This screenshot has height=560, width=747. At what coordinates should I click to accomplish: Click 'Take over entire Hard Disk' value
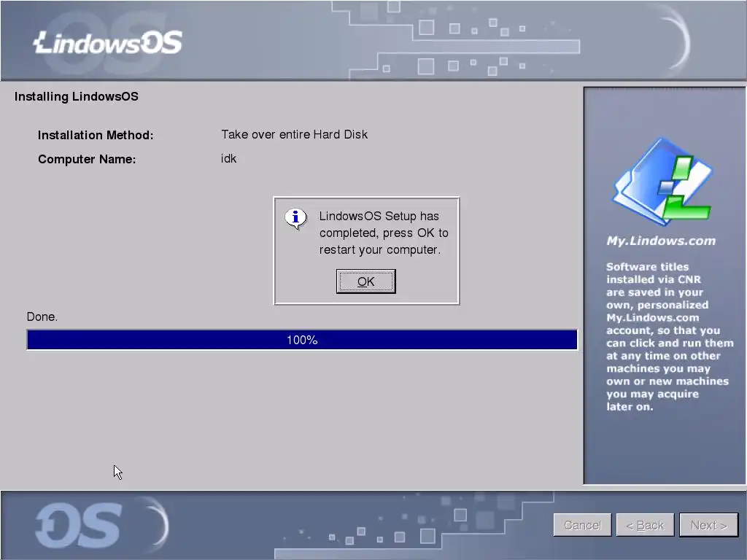(x=295, y=135)
